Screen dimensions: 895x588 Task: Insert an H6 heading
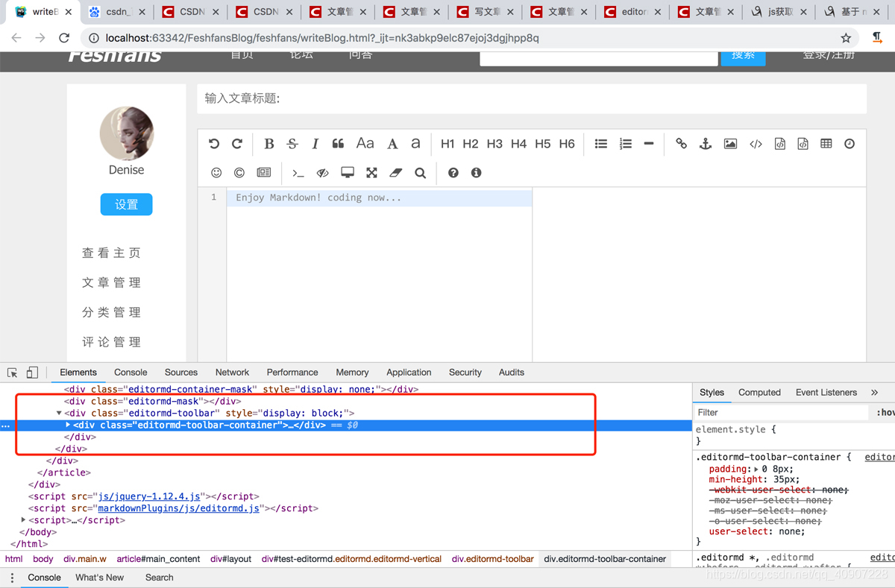click(567, 144)
